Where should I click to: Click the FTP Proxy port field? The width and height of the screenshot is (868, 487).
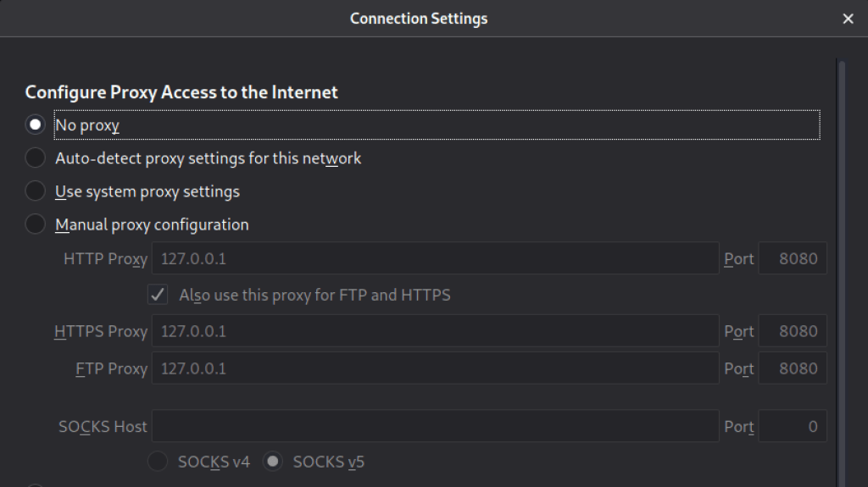coord(792,368)
